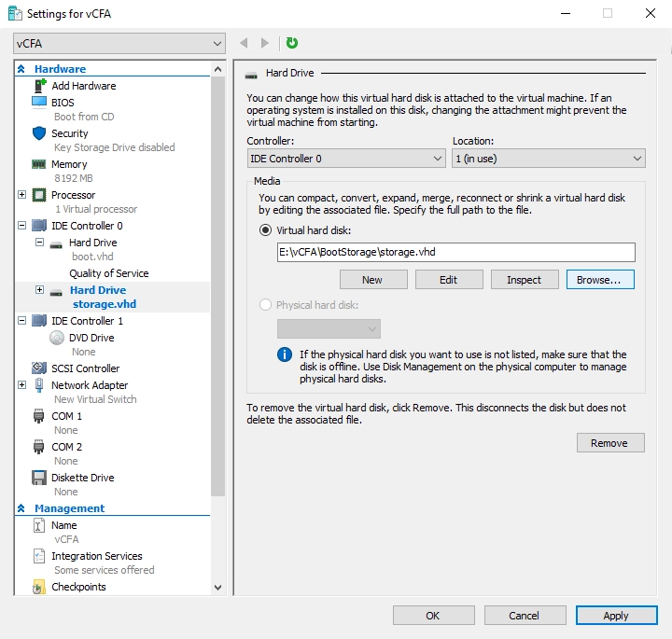The width and height of the screenshot is (672, 639).
Task: Select the BIOS monitor icon
Action: tap(39, 102)
